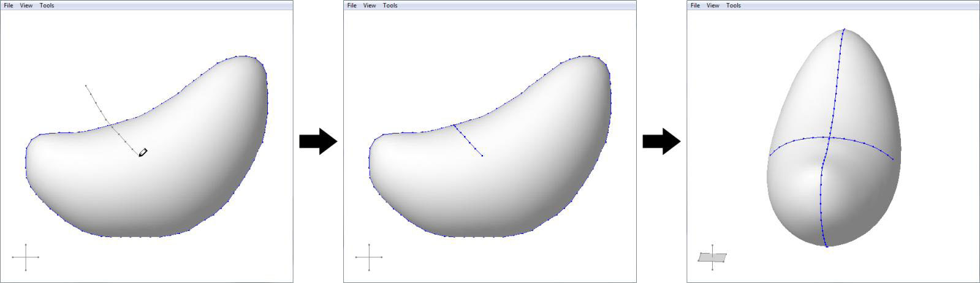The height and width of the screenshot is (283, 980).
Task: Open File menu in the right window
Action: (695, 6)
